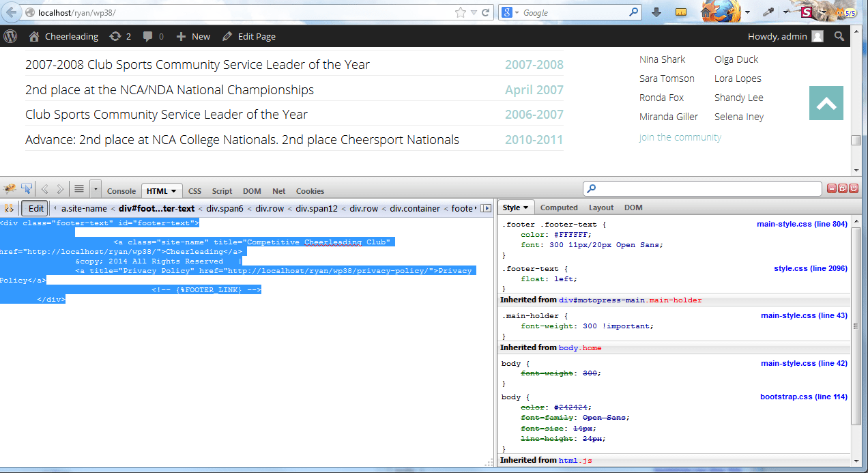Click the Firebug break-on-mutate icon
Viewport: 868px width, 473px height.
click(9, 208)
